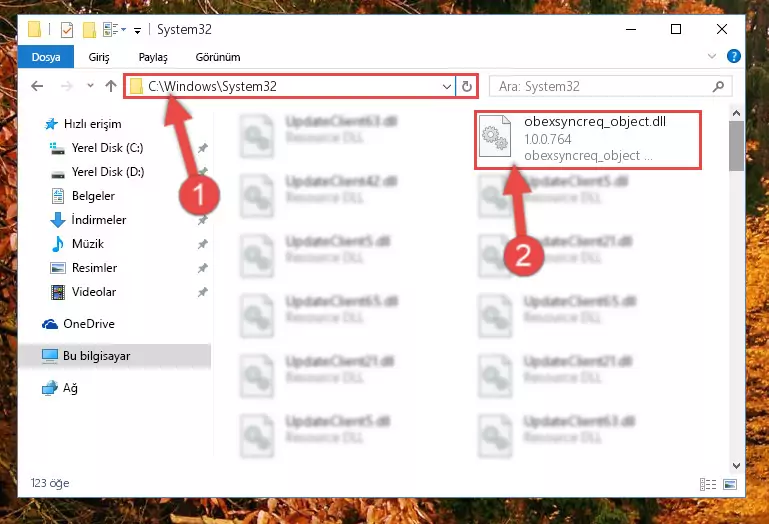Switch to large icons view
Viewport: 769px width, 524px height.
click(730, 484)
